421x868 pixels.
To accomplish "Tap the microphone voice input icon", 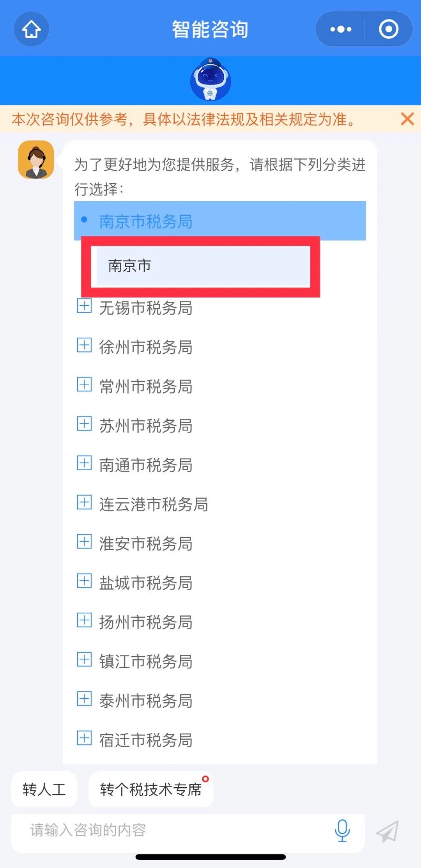I will click(342, 830).
